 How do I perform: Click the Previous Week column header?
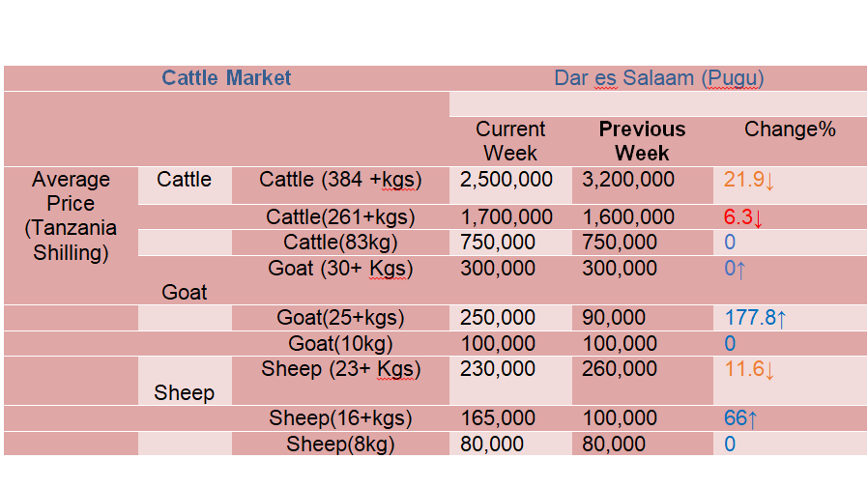[642, 141]
